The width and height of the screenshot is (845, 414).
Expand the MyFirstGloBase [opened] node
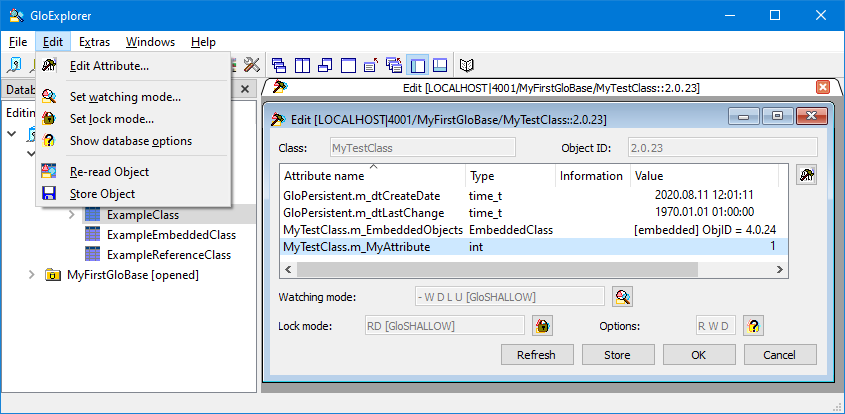[32, 275]
